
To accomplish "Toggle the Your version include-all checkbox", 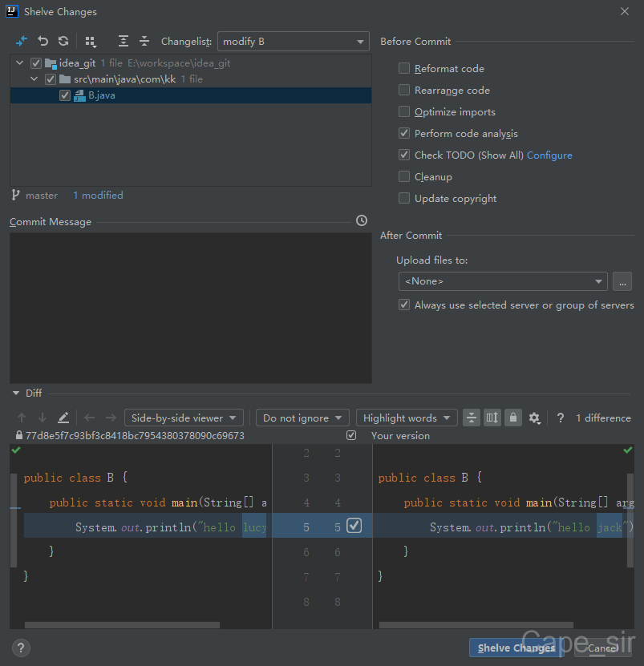I will pyautogui.click(x=351, y=435).
